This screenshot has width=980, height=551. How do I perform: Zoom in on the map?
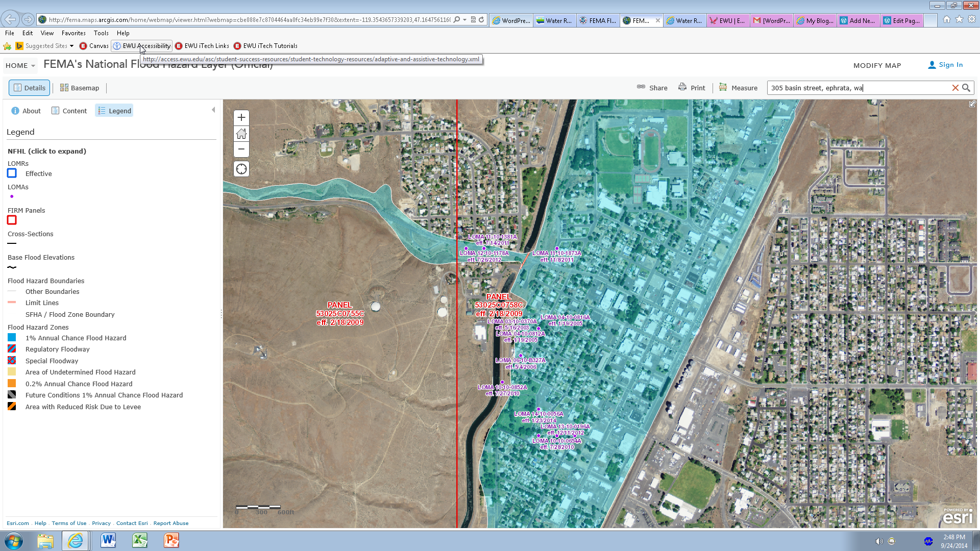coord(241,118)
